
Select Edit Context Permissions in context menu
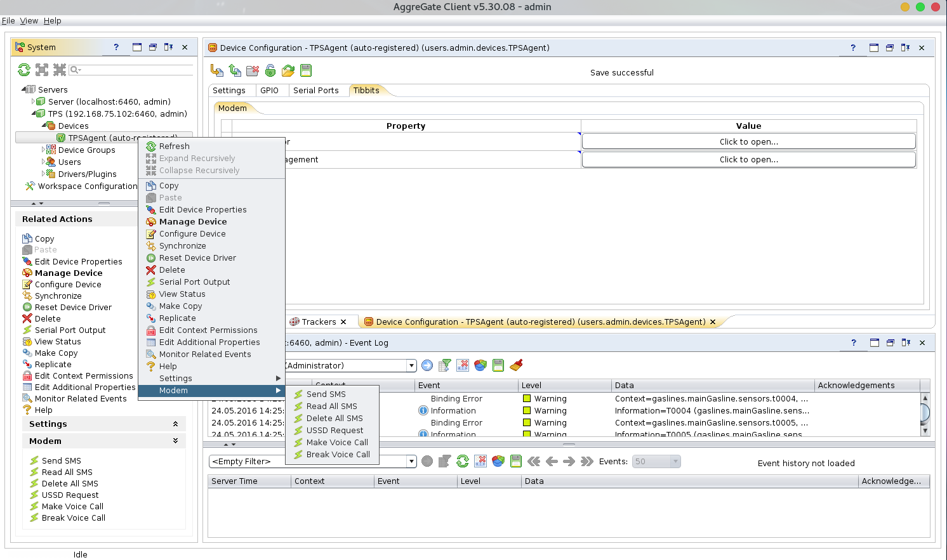coord(208,330)
